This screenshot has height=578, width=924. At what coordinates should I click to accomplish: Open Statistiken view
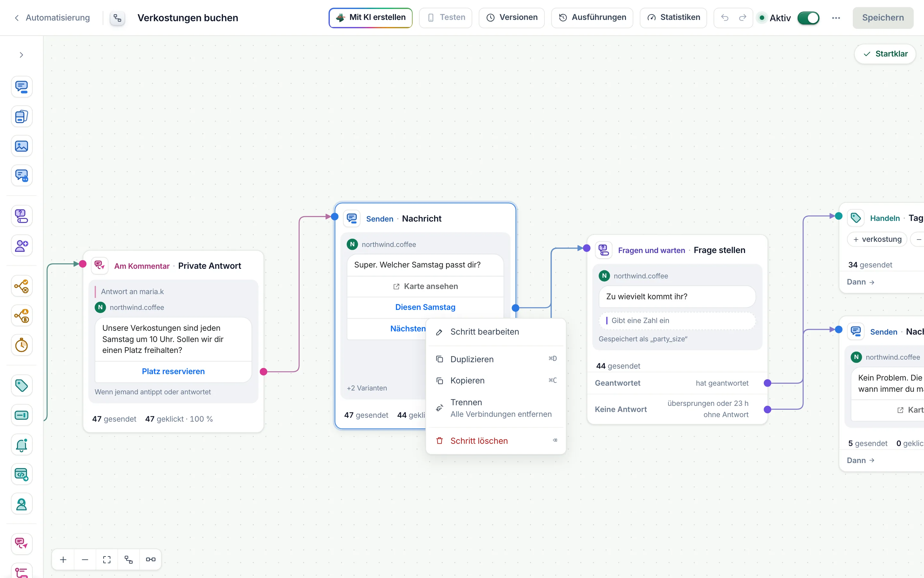[x=673, y=18]
